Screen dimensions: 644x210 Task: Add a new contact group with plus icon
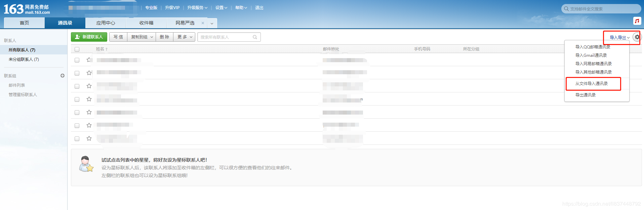tap(63, 76)
